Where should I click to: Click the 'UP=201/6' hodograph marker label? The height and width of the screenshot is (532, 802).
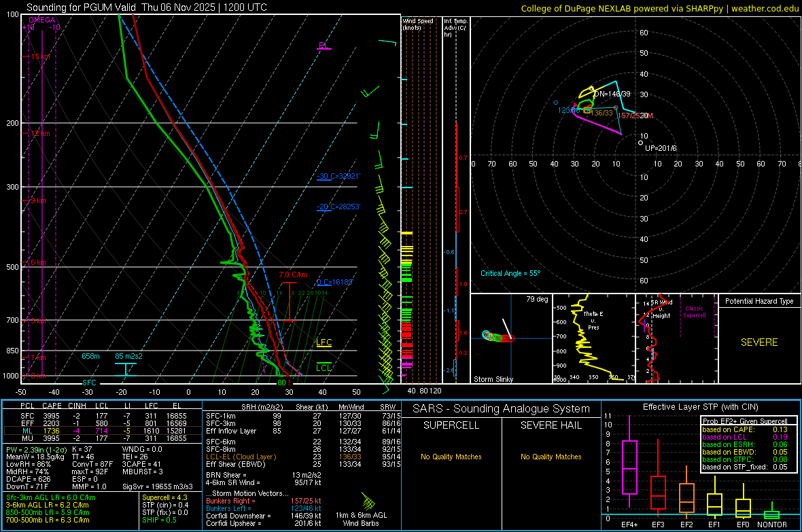pyautogui.click(x=661, y=148)
